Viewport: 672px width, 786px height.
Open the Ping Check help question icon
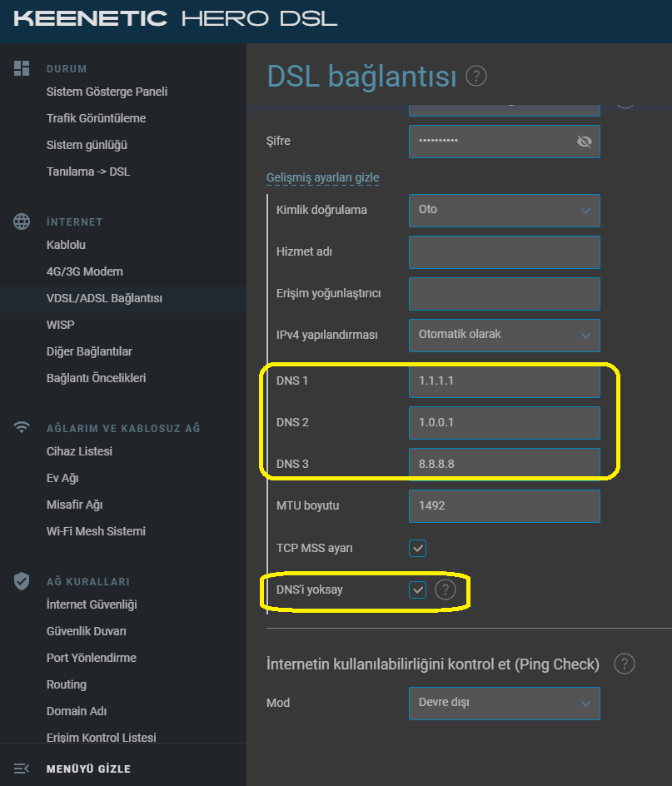coord(625,664)
